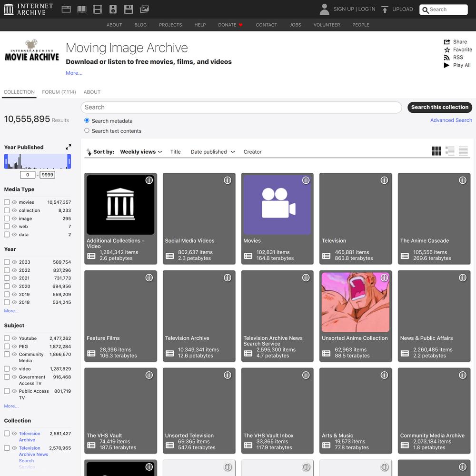The width and height of the screenshot is (476, 476).
Task: Show info for Additional Collections - Video
Action: coord(149,180)
